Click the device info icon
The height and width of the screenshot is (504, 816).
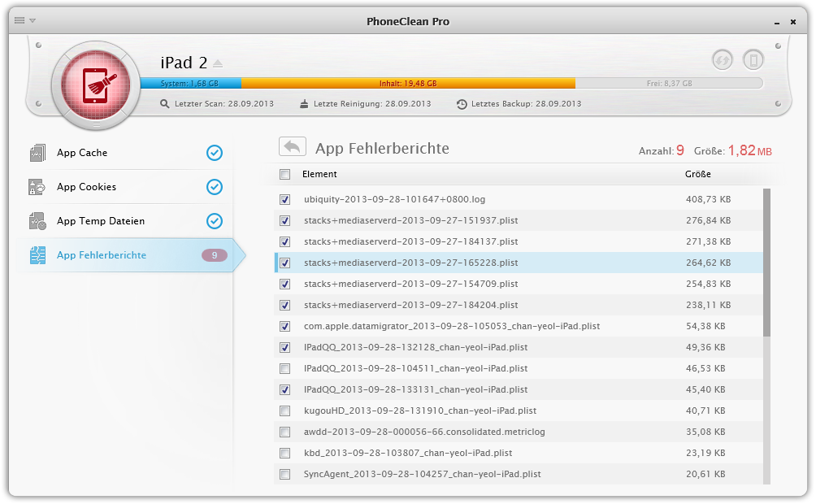click(x=753, y=60)
